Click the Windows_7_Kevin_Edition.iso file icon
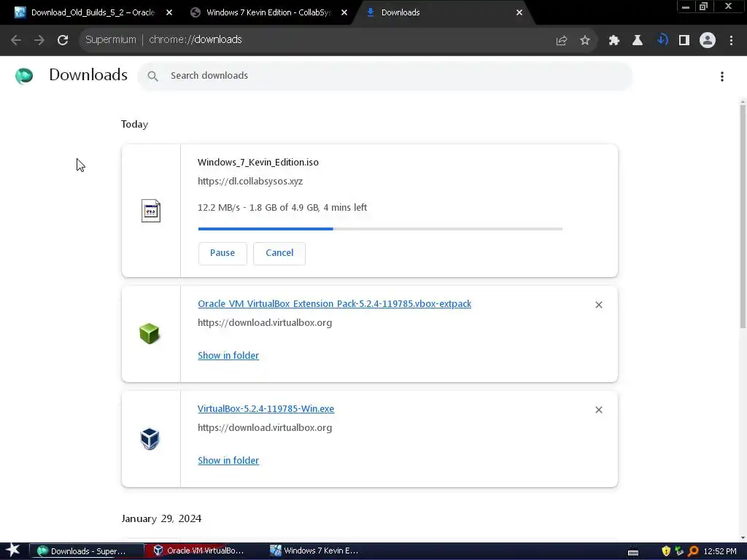This screenshot has height=560, width=747. (150, 211)
